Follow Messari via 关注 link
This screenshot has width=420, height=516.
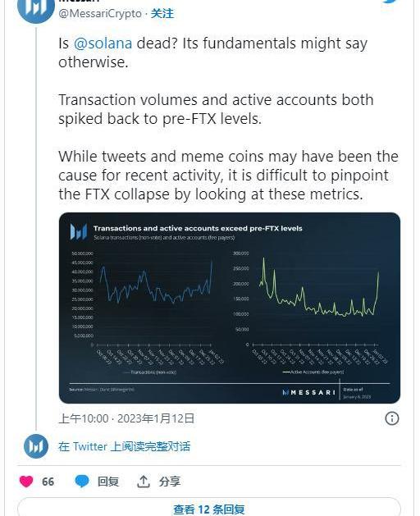point(162,13)
